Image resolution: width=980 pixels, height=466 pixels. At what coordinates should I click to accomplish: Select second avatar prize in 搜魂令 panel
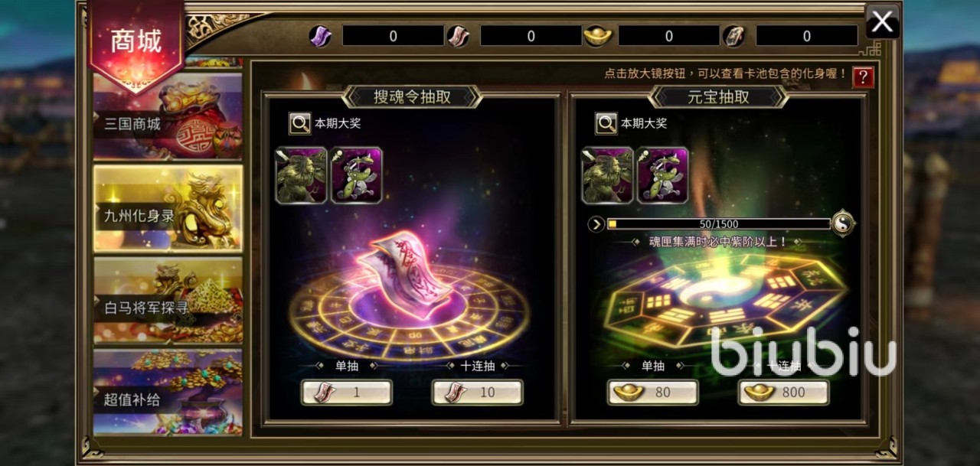356,175
